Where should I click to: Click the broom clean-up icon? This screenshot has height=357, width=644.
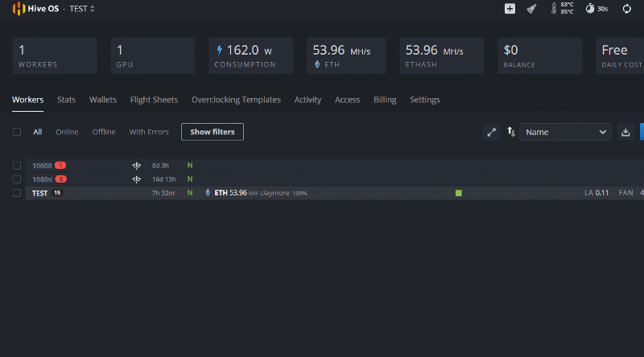(x=531, y=9)
